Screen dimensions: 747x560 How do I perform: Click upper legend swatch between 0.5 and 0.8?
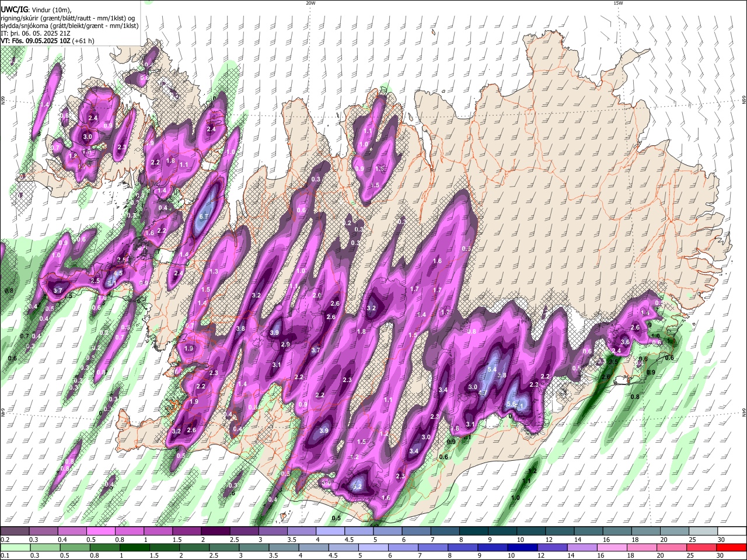point(100,531)
